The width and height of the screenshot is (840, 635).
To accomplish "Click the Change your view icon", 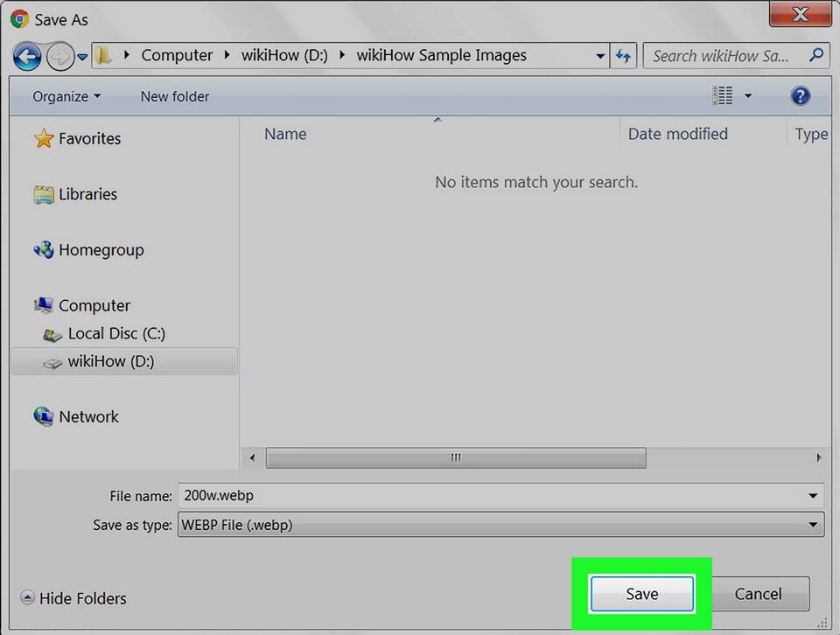I will (x=722, y=95).
